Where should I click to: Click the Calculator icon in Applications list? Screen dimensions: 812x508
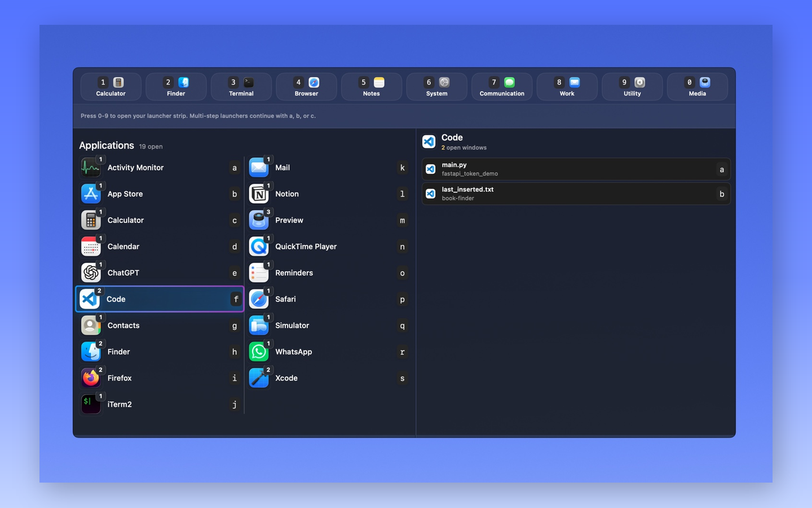tap(91, 220)
